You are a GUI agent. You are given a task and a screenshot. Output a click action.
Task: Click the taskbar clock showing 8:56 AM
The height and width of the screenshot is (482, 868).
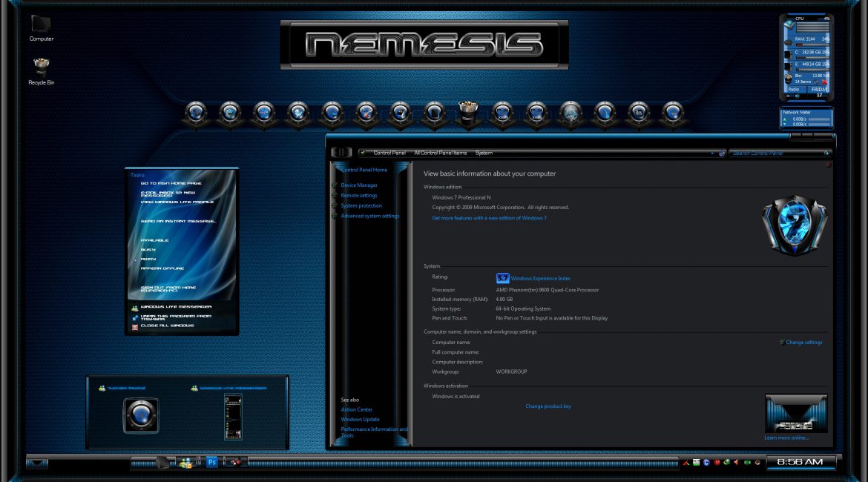point(800,461)
